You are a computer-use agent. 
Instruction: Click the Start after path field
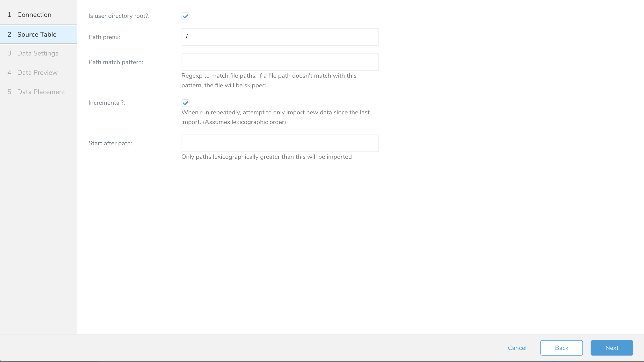[x=280, y=143]
